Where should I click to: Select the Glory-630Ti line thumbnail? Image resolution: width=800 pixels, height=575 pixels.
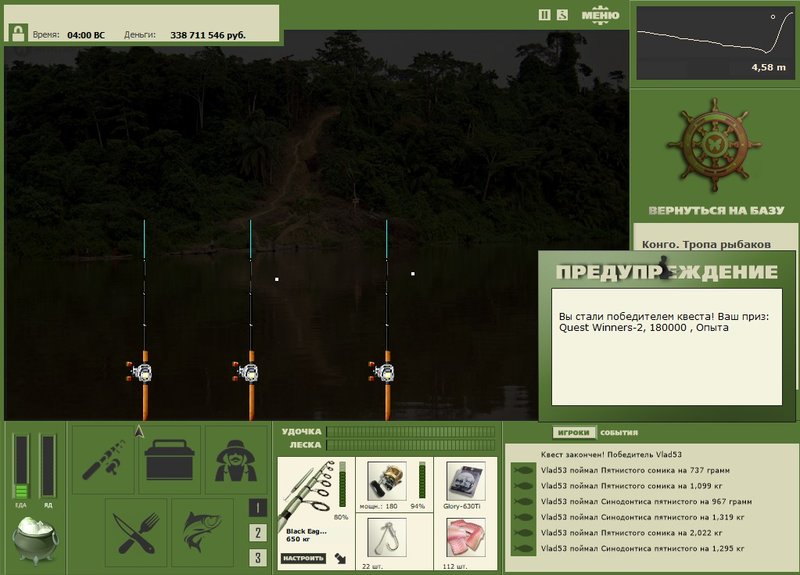[465, 481]
